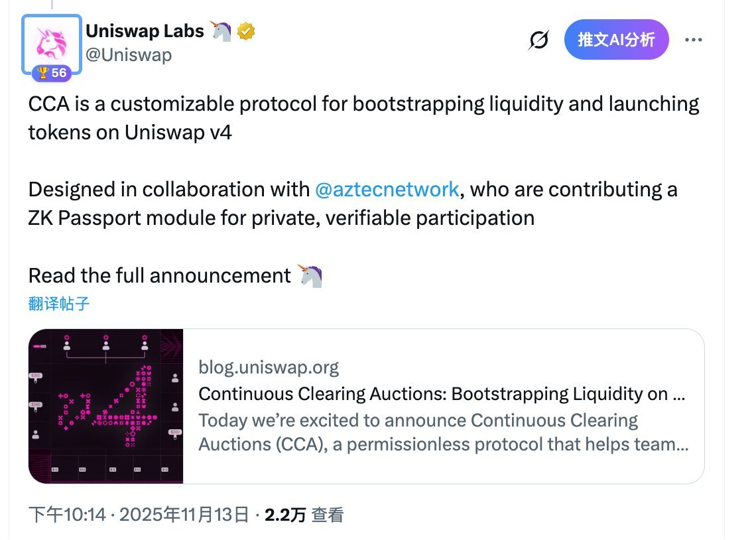This screenshot has width=756, height=540.
Task: Click the unicorn emoji beside Uniswap Labs name
Action: tap(221, 31)
